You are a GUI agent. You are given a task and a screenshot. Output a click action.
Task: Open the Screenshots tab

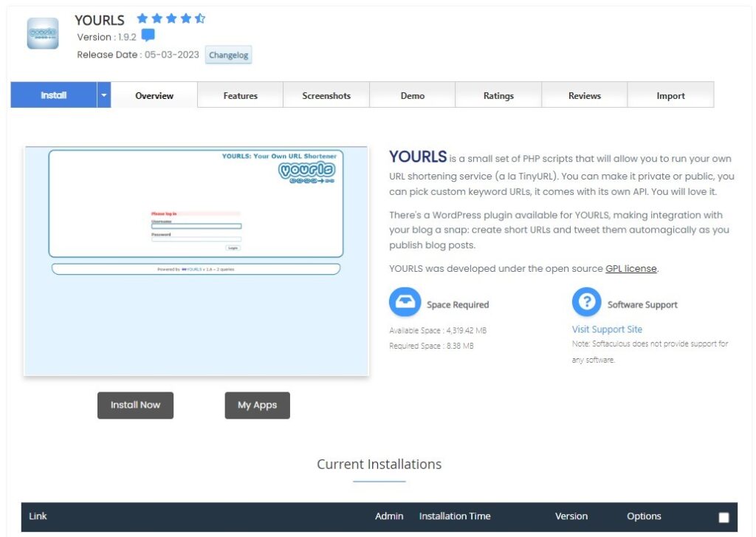click(x=326, y=95)
